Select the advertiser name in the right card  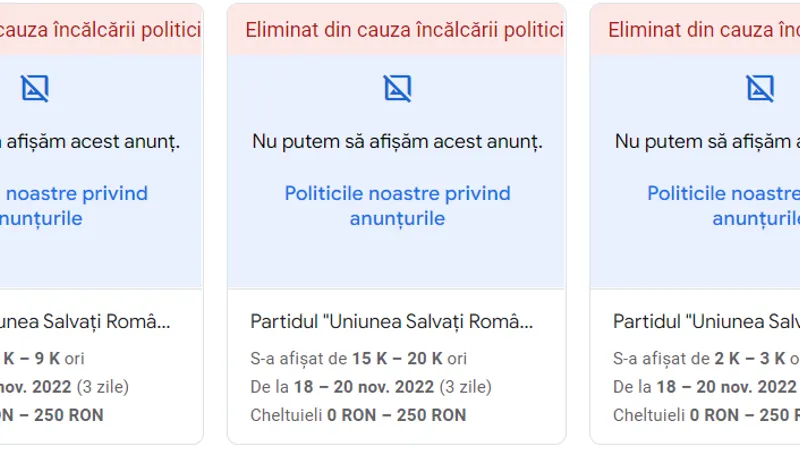point(706,321)
